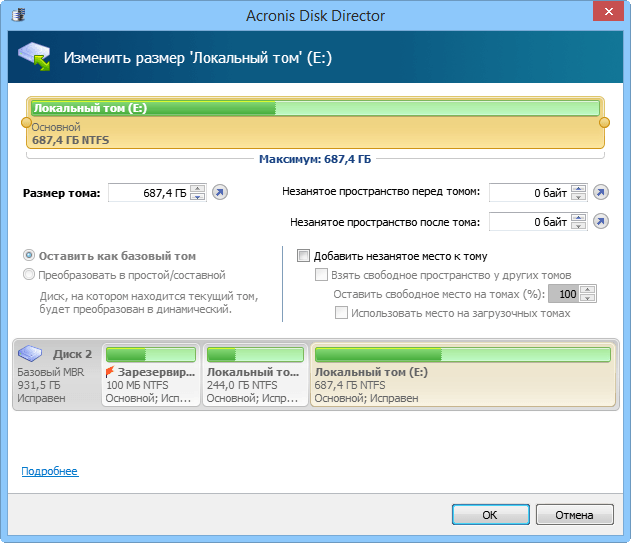Click the space before volume input field
The height and width of the screenshot is (543, 631).
tap(530, 192)
